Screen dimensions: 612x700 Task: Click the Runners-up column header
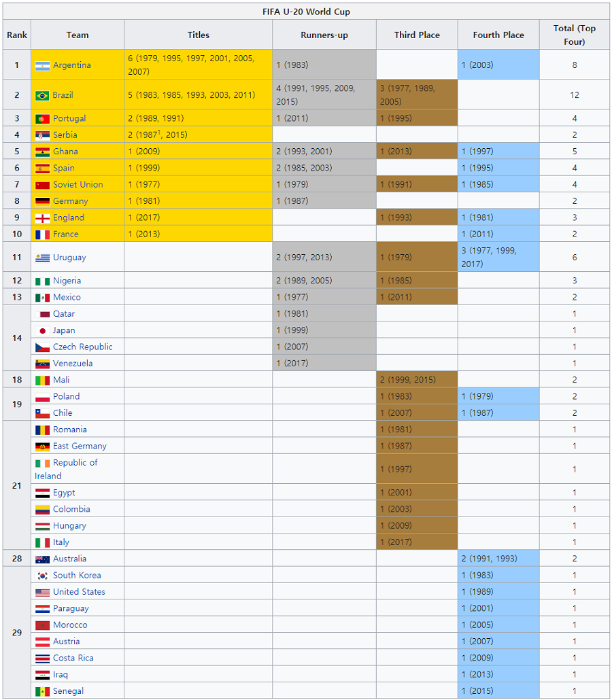click(324, 35)
